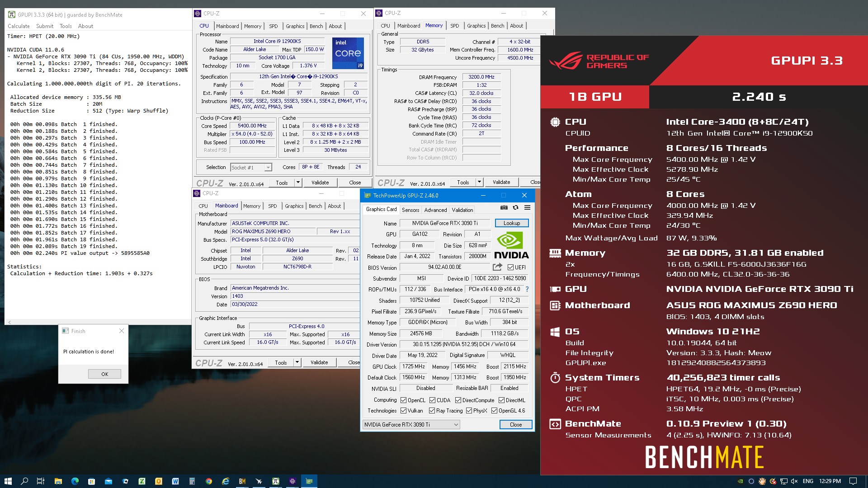Viewport: 868px width, 488px height.
Task: Open Graphics tab in CPU-Z CPU window
Action: click(295, 26)
